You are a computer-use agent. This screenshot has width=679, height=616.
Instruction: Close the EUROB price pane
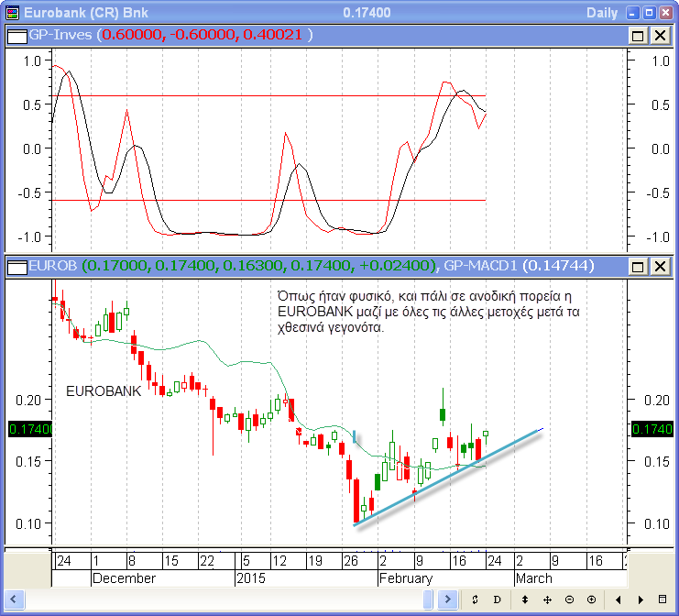click(x=661, y=267)
